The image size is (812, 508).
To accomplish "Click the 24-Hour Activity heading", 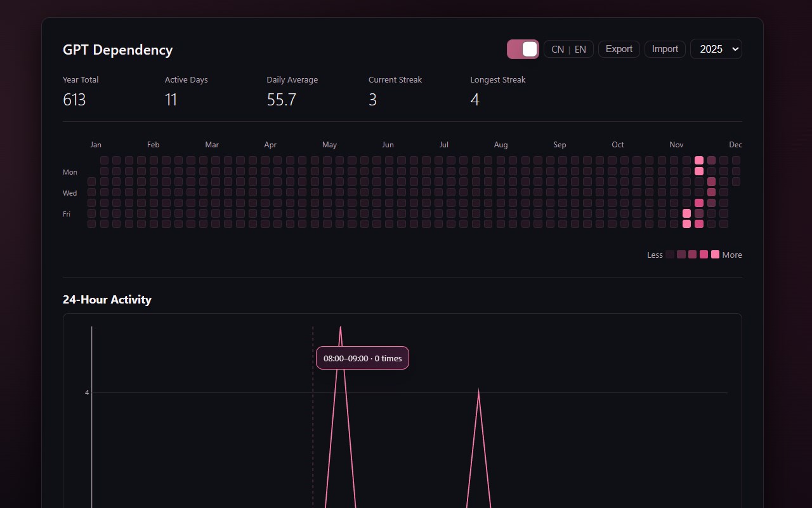I will tap(107, 300).
